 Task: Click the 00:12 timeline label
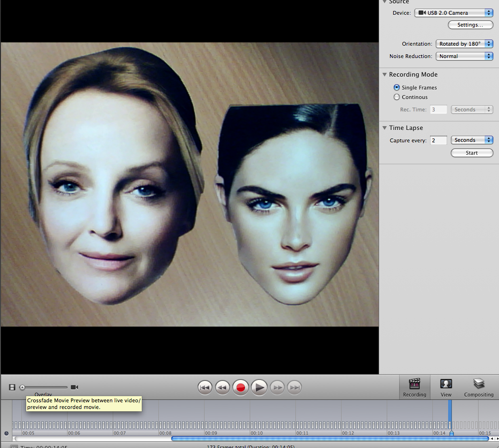click(x=348, y=433)
